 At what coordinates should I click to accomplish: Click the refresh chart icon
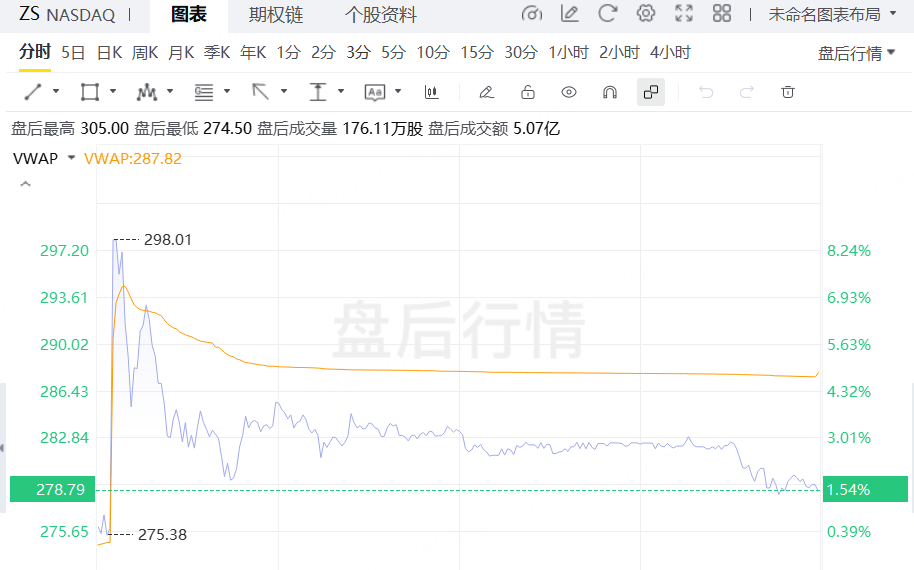pyautogui.click(x=607, y=14)
